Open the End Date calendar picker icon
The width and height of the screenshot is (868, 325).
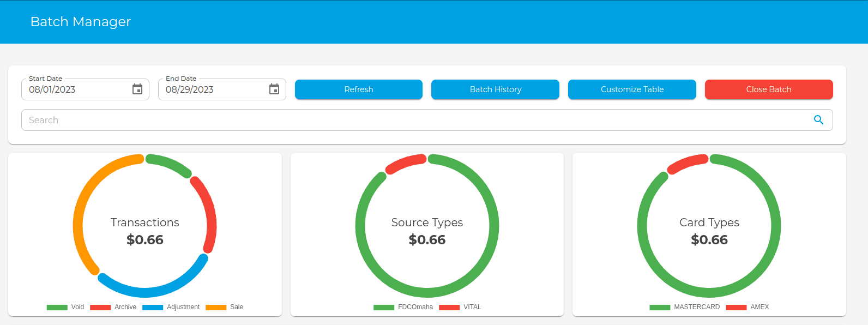274,89
